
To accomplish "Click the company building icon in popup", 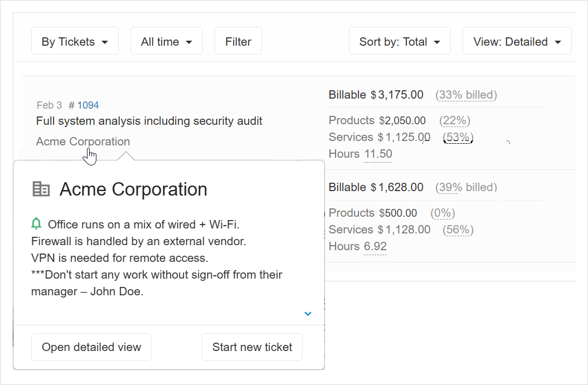I will click(x=41, y=189).
